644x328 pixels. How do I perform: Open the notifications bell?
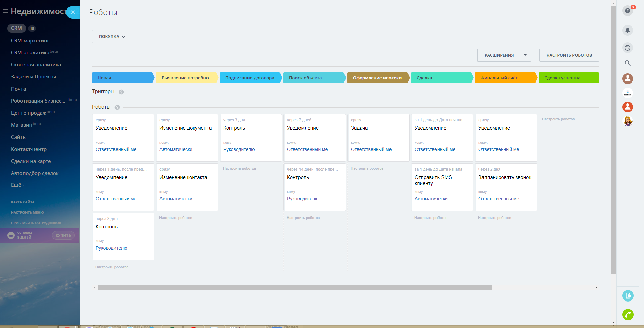pyautogui.click(x=627, y=30)
